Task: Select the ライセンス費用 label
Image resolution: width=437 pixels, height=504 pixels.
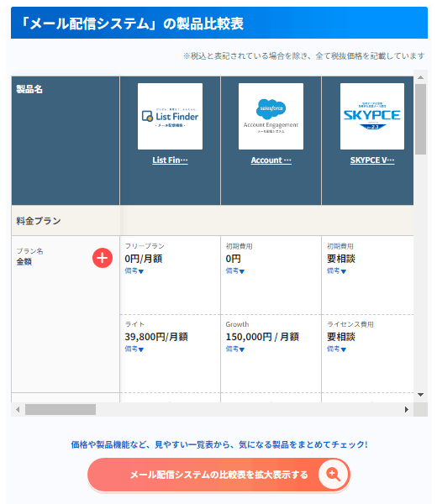Action: click(350, 324)
